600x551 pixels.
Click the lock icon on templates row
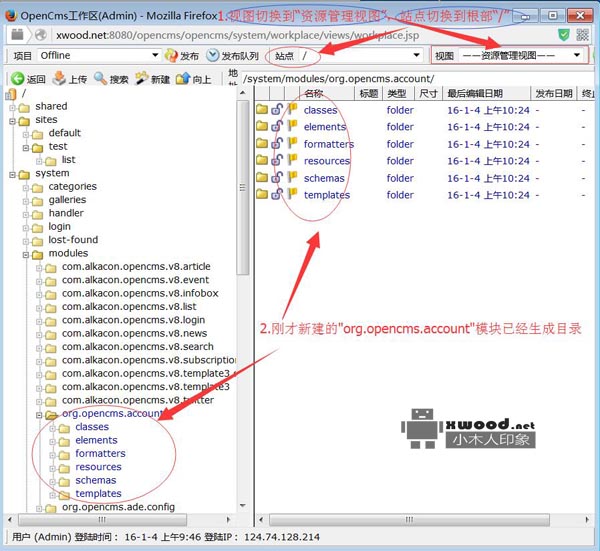coord(277,194)
